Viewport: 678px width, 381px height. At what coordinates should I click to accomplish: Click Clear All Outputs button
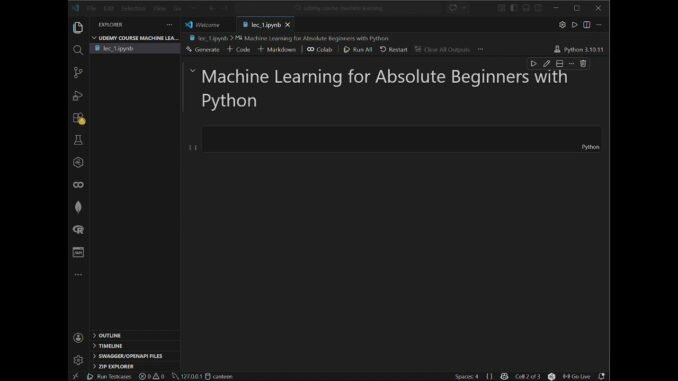point(442,49)
